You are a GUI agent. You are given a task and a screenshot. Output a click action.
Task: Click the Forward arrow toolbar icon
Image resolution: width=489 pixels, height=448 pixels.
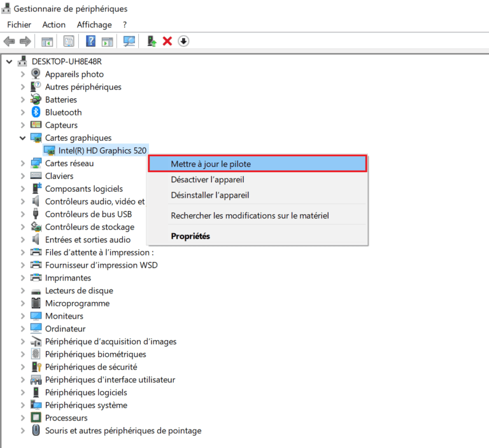[25, 41]
